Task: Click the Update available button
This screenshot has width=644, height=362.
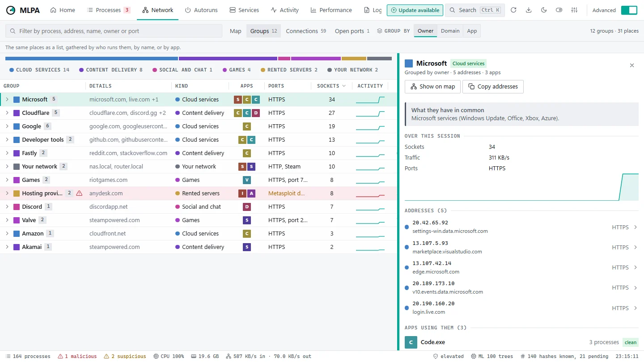Action: [x=415, y=10]
